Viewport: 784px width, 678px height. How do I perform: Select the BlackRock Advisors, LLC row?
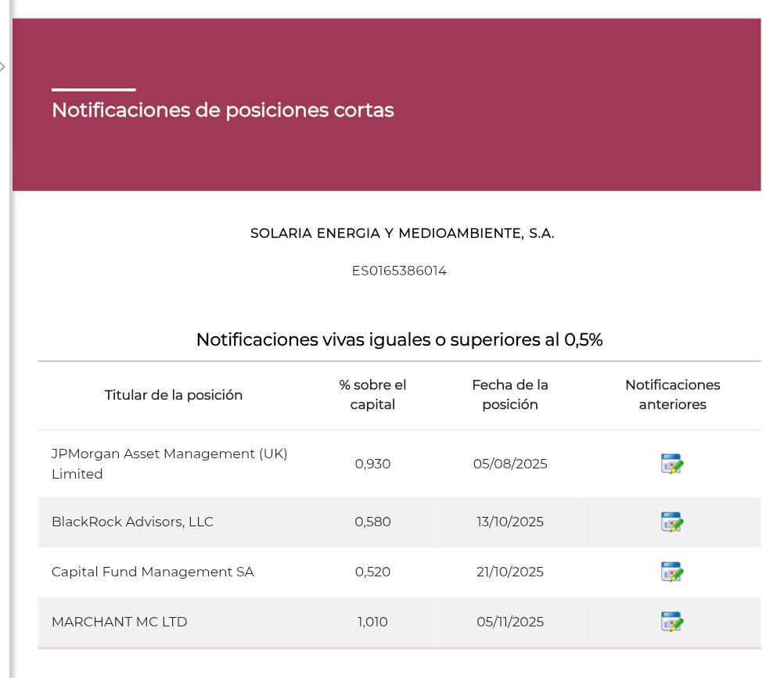coord(132,522)
